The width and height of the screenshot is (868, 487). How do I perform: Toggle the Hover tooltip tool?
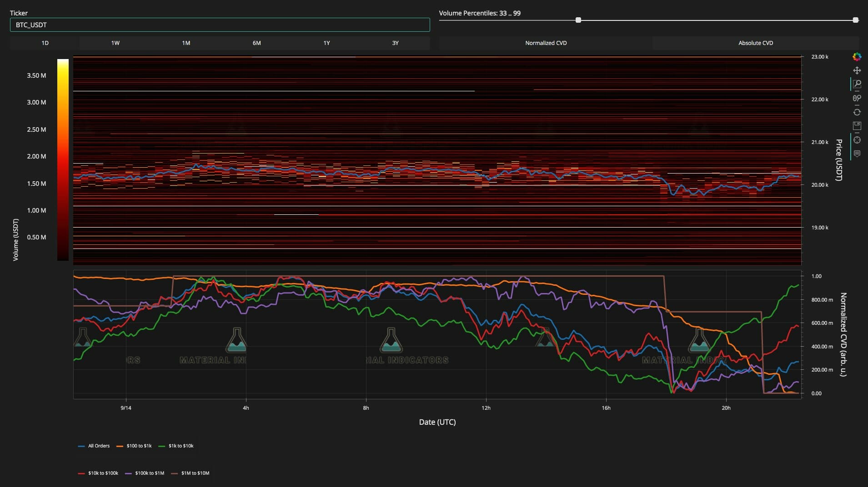[x=857, y=154]
